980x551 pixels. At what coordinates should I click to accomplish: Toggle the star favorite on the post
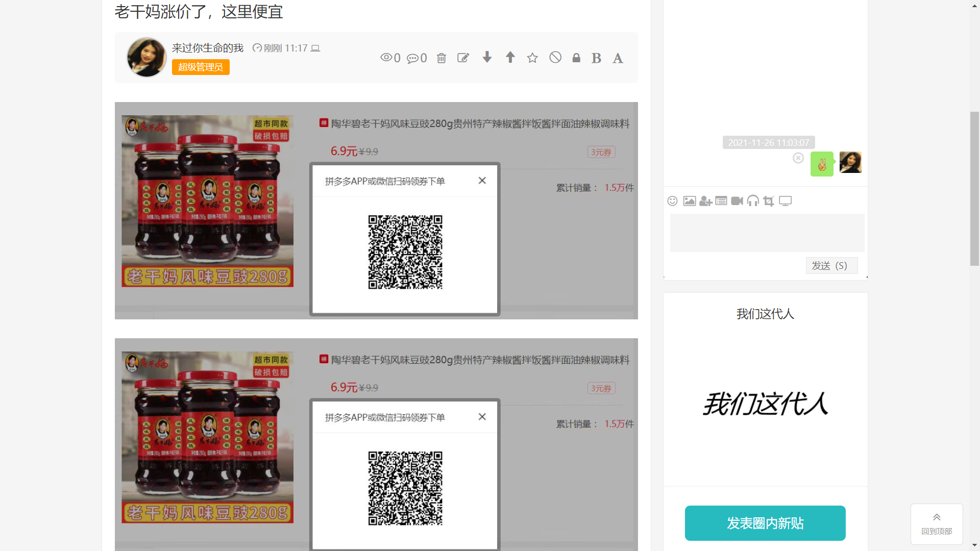pos(532,58)
